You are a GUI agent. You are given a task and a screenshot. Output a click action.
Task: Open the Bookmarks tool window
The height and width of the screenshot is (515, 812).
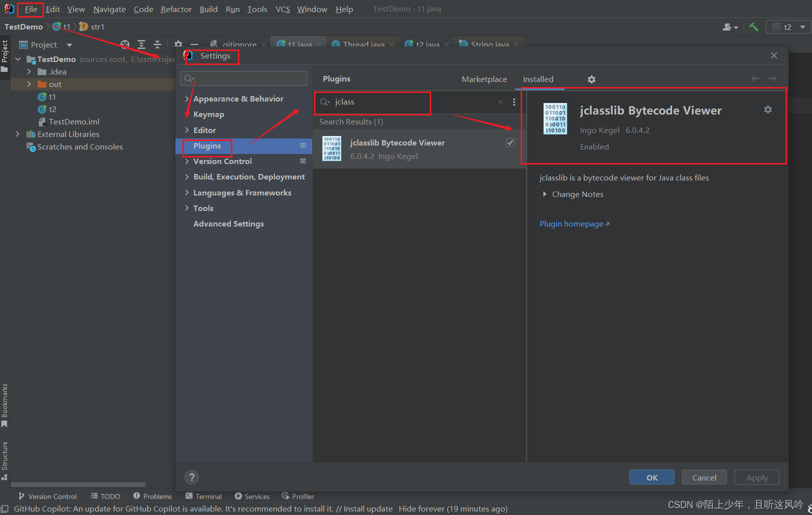tap(4, 405)
